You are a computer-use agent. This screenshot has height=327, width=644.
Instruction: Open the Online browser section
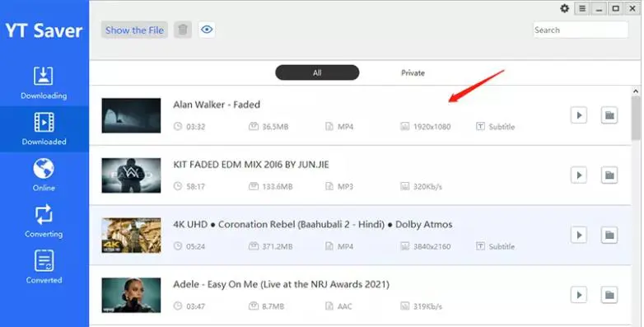click(x=44, y=175)
